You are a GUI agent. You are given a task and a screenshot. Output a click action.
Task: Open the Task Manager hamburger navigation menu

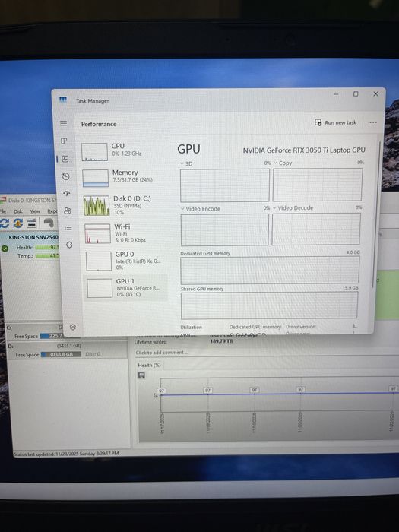63,123
